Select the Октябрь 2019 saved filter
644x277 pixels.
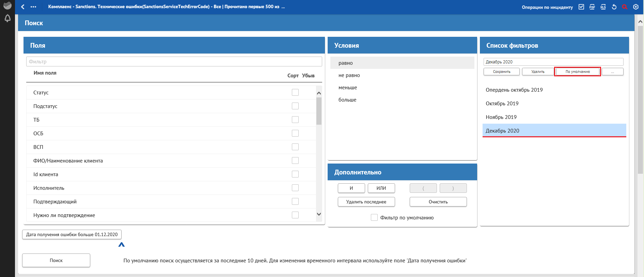[502, 104]
